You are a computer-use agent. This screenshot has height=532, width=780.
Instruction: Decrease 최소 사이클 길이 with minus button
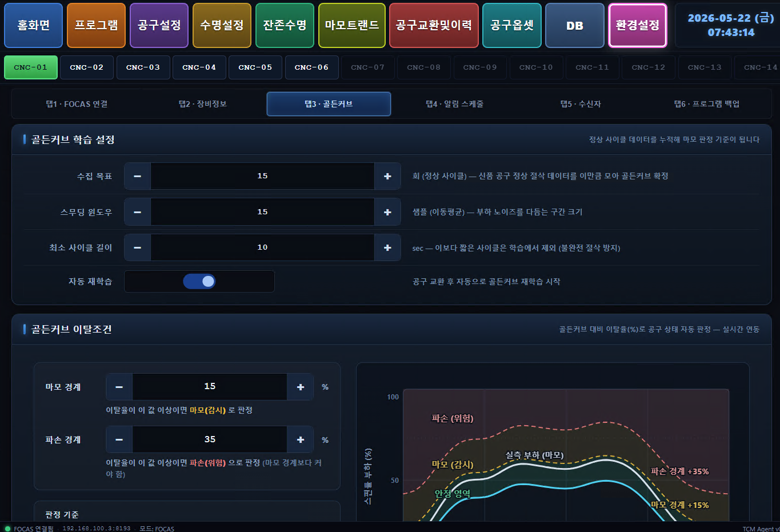[138, 247]
